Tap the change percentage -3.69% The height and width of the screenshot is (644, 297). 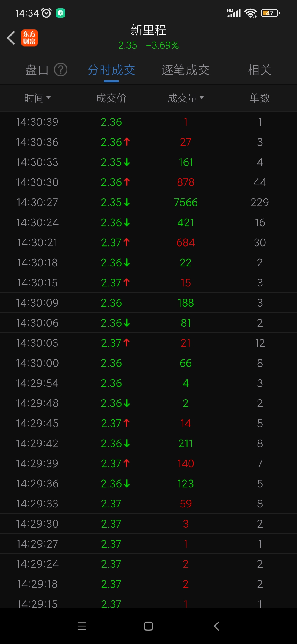click(162, 45)
